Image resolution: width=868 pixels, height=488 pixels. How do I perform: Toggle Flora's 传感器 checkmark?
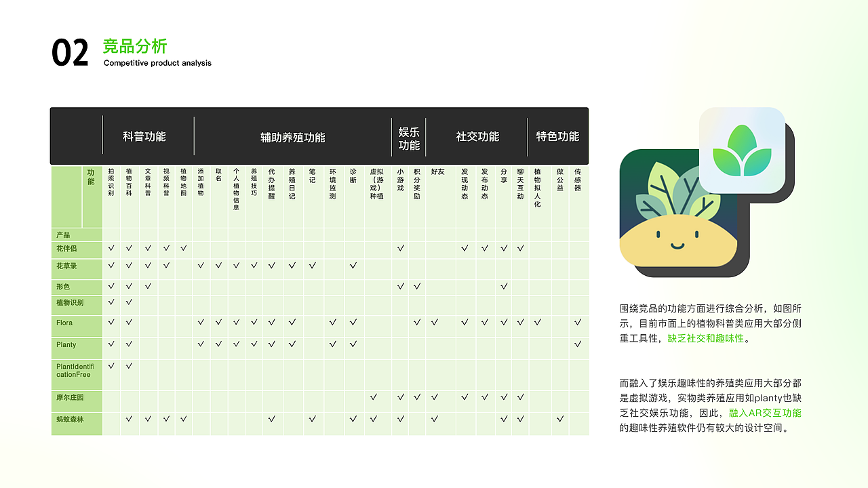tap(576, 324)
